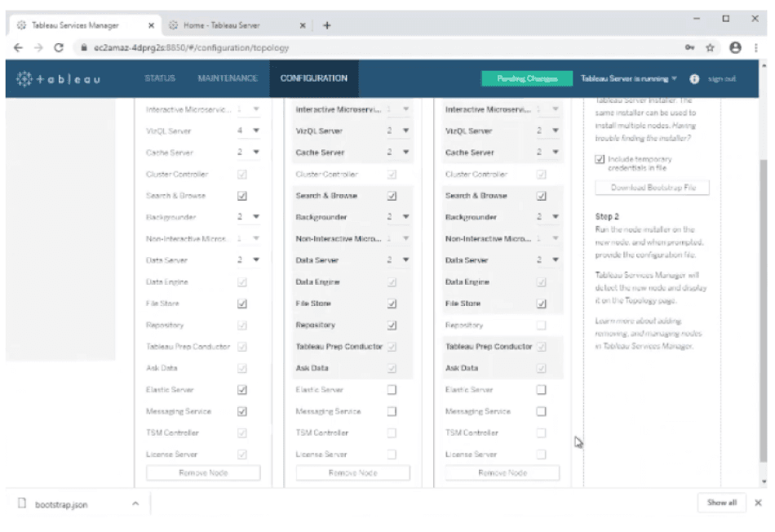Expand Tableau Server is running status menu

[629, 79]
